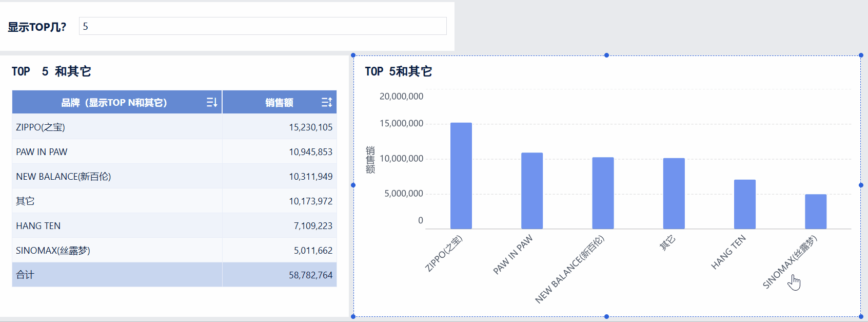The width and height of the screenshot is (868, 322).
Task: Grab the chart's top-left resize handle
Action: [x=353, y=55]
